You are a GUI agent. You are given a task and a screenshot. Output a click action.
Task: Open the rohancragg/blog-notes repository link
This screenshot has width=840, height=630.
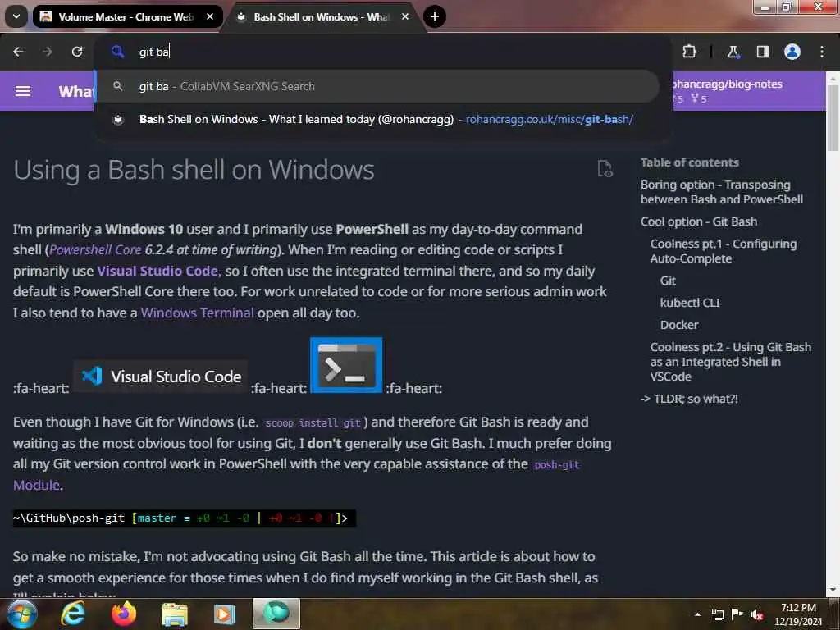[x=747, y=90]
